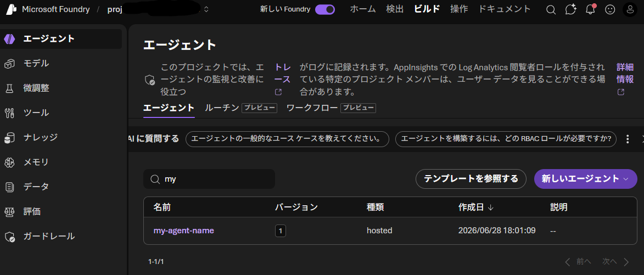Open the AI chat sparkle icon

coord(570,9)
